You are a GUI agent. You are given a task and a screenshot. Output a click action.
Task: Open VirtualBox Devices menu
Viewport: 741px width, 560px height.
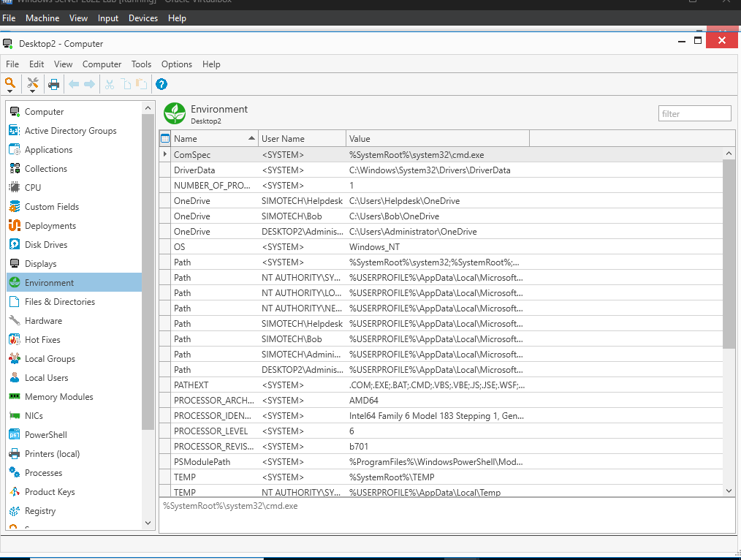click(143, 18)
